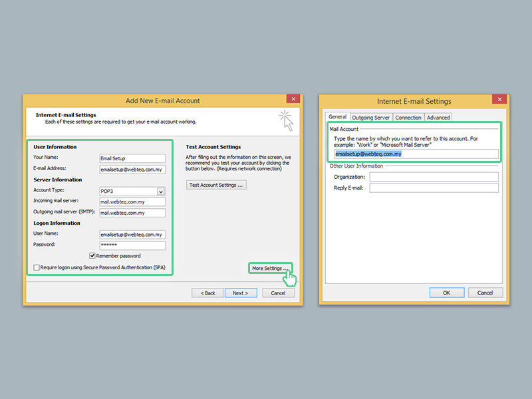Click the "User Information" heading
532x399 pixels.
[x=55, y=147]
